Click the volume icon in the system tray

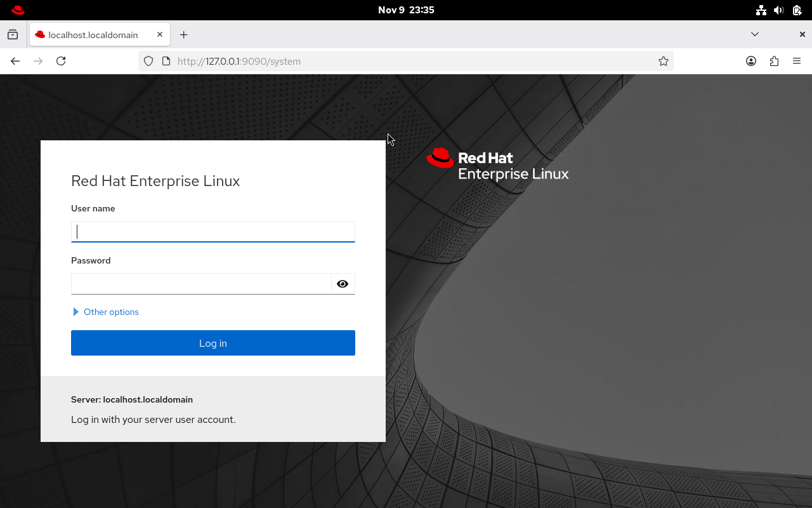tap(778, 10)
